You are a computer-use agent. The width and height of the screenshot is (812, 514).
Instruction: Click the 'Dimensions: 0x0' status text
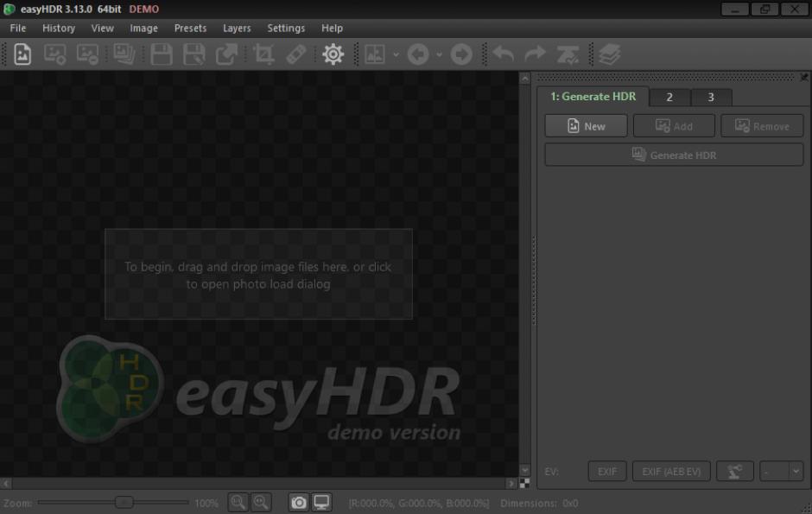click(539, 503)
